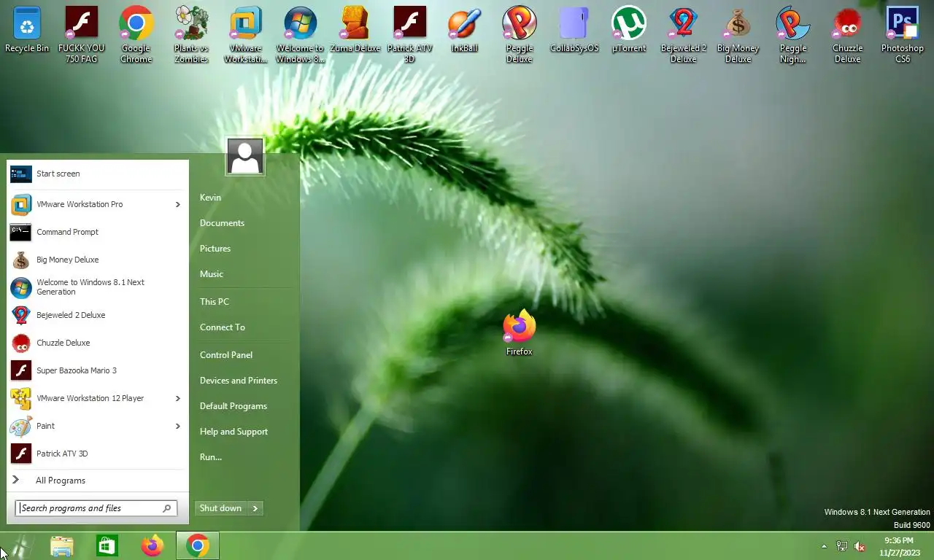
Task: Open Chuzzle Deluxe desktop shortcut
Action: pos(848,34)
